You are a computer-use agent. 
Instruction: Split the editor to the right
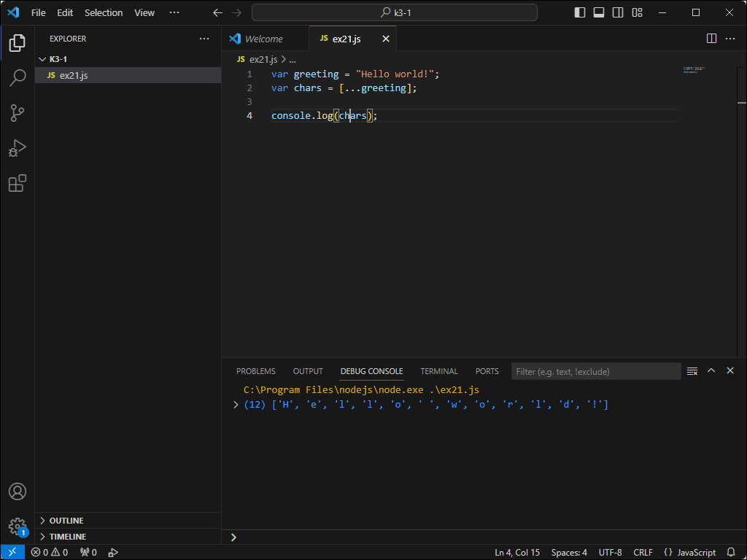[711, 39]
